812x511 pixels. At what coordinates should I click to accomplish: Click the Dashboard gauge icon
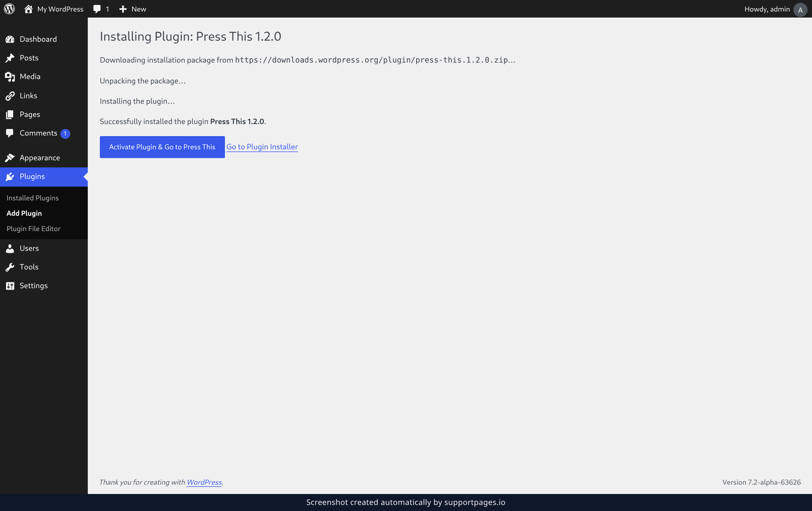[x=10, y=39]
